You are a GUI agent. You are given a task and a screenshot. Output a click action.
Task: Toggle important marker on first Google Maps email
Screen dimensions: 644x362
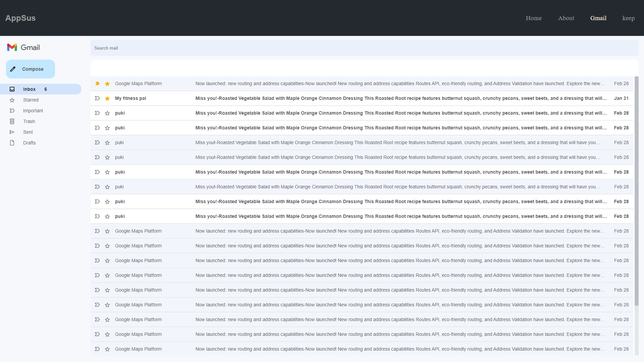[x=97, y=83]
